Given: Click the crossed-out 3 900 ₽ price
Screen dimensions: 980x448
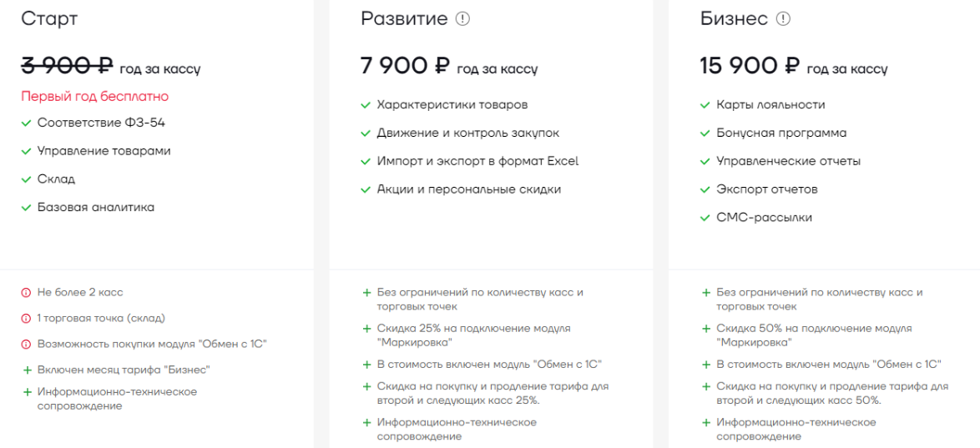Looking at the screenshot, I should click(67, 67).
